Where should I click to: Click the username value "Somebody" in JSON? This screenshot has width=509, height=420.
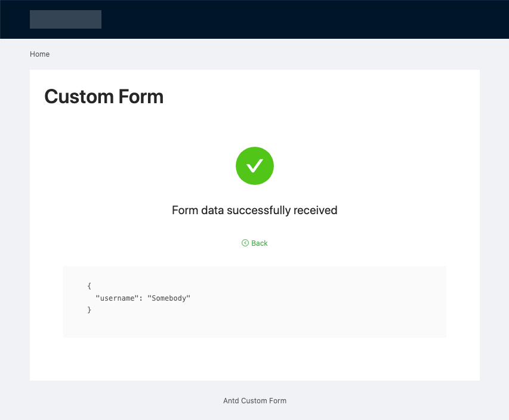[168, 298]
